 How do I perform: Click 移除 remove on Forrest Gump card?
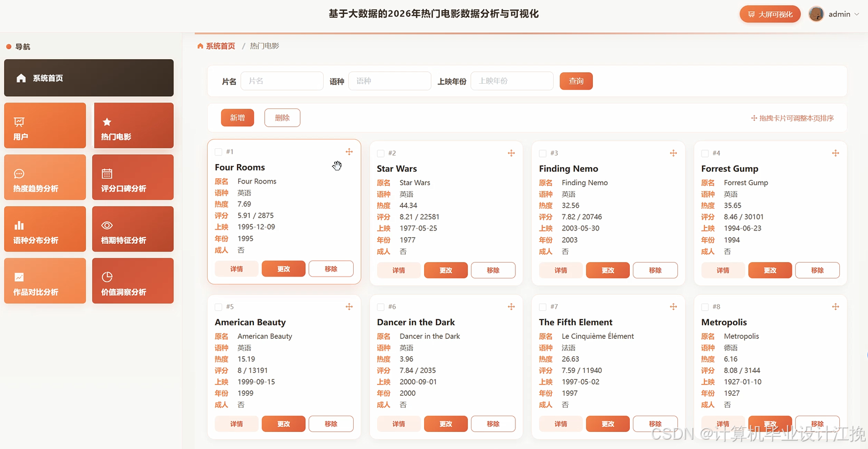tap(818, 270)
